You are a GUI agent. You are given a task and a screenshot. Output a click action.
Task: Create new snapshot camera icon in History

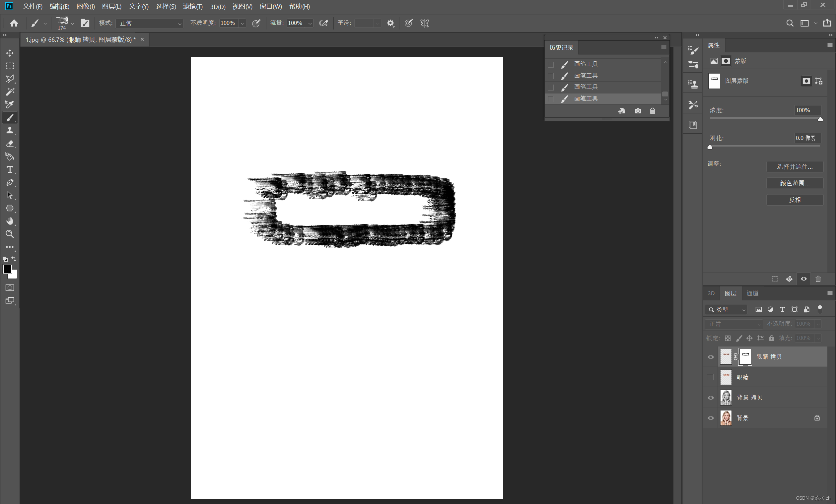638,111
